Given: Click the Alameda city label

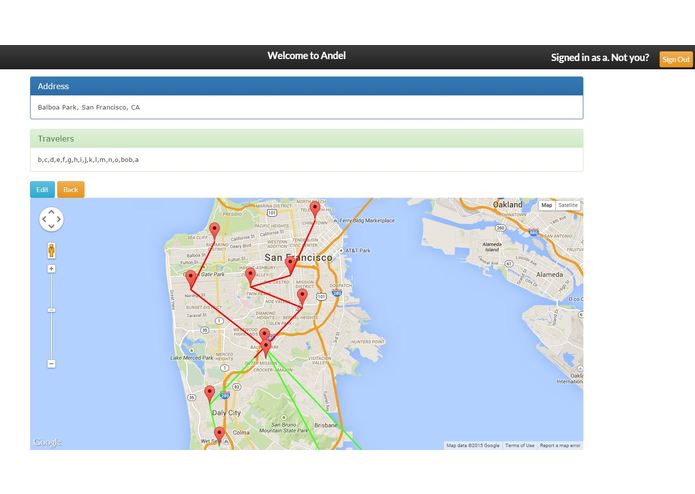Looking at the screenshot, I should coord(550,275).
